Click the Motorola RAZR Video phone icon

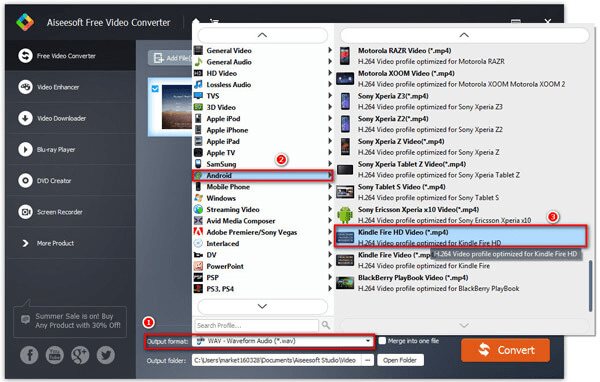click(x=345, y=56)
